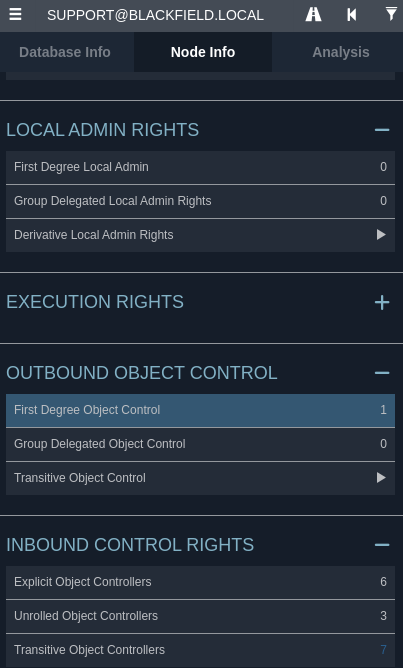This screenshot has height=668, width=403.
Task: Open the hamburger menu icon
Action: [x=15, y=14]
